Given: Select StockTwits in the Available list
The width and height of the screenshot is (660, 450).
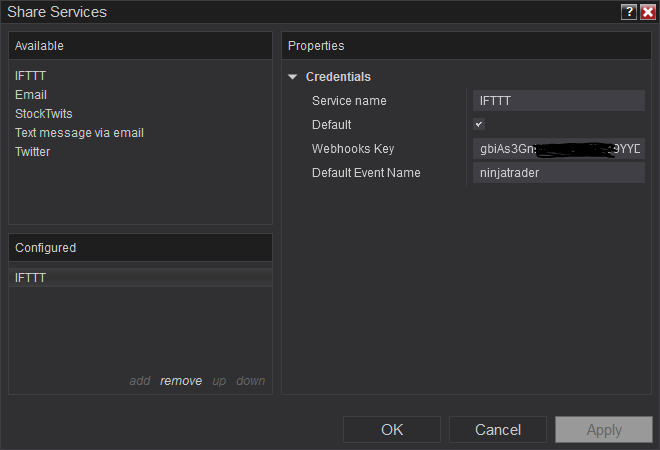Looking at the screenshot, I should (44, 114).
